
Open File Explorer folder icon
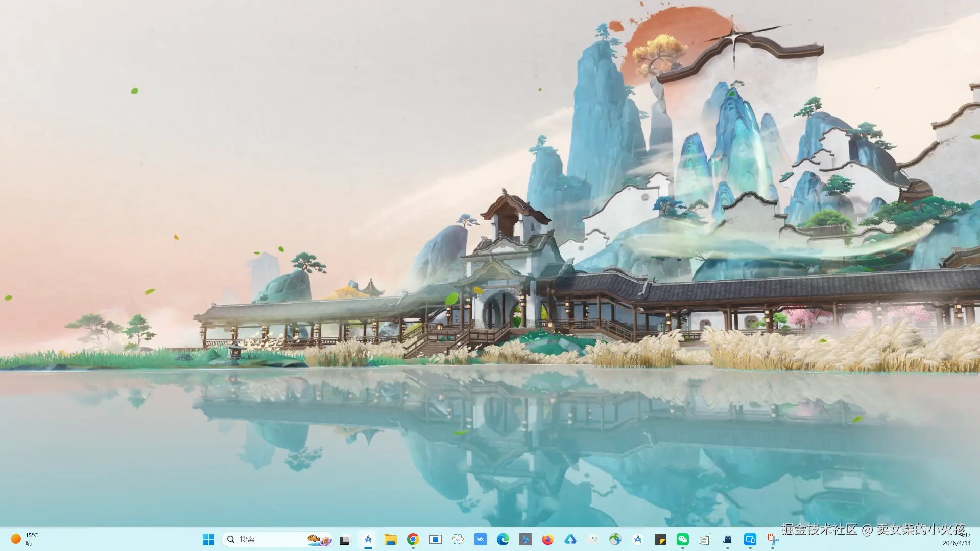tap(391, 539)
